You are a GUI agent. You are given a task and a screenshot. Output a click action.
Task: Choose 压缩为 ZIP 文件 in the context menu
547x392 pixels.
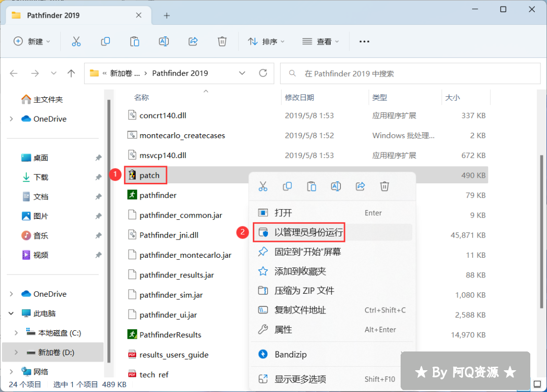coord(331,291)
